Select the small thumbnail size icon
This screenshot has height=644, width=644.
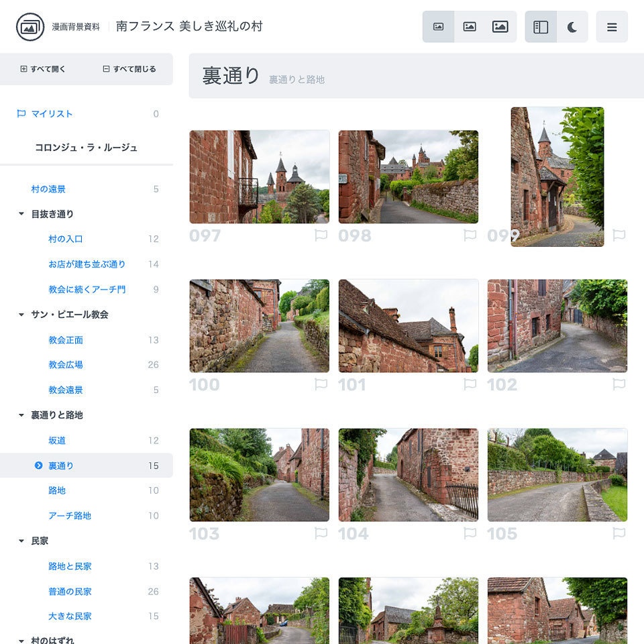437,26
